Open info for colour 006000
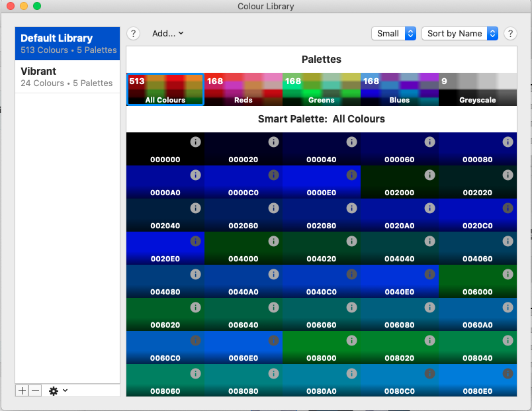The height and width of the screenshot is (411, 532). point(508,274)
